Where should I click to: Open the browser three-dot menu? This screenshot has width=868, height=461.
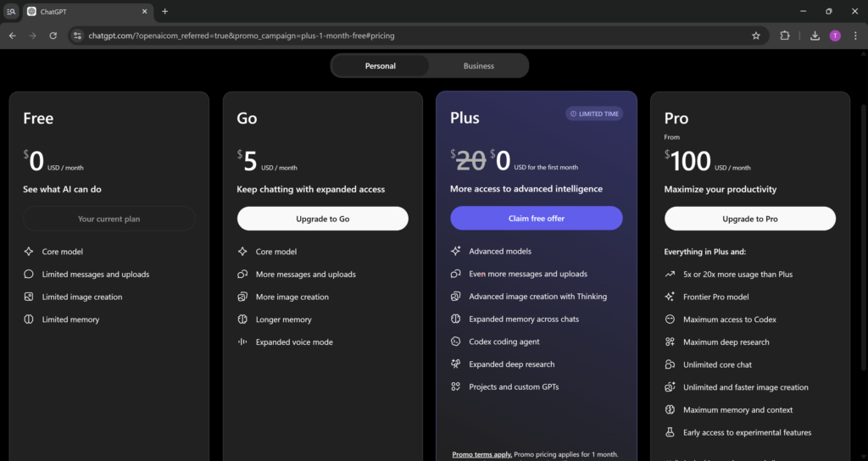pos(856,36)
